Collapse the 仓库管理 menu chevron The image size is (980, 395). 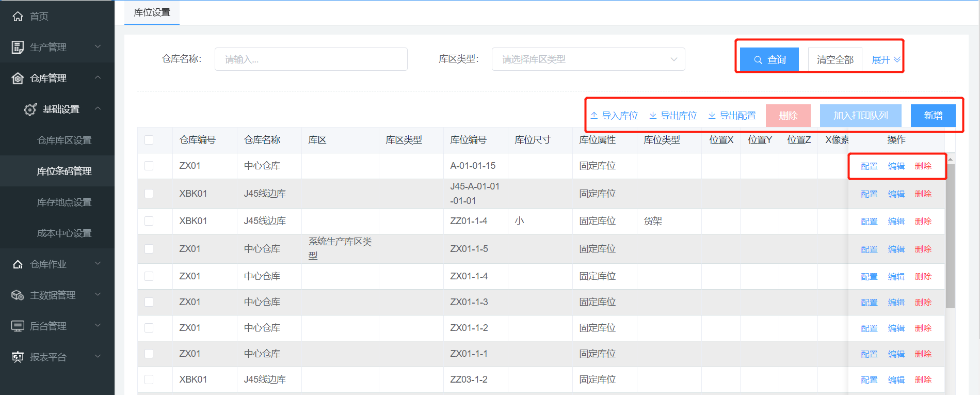point(98,78)
